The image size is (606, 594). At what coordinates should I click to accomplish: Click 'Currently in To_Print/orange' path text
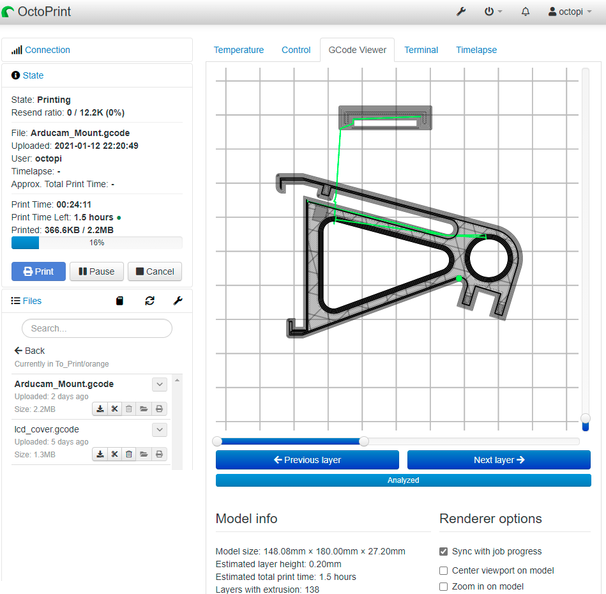(62, 364)
